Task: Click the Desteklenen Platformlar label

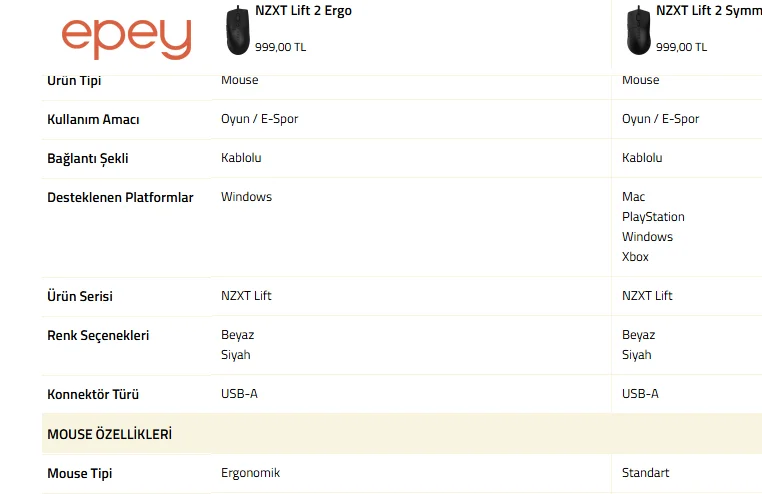Action: [121, 198]
